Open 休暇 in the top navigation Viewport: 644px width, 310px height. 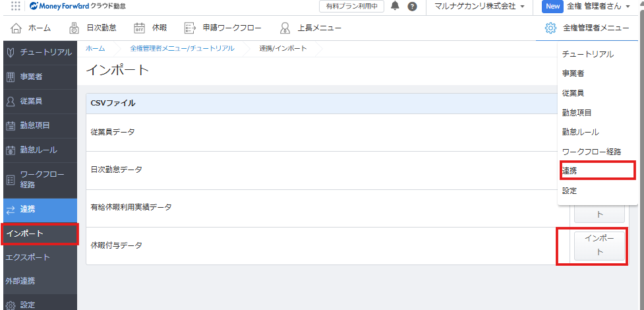pyautogui.click(x=150, y=28)
